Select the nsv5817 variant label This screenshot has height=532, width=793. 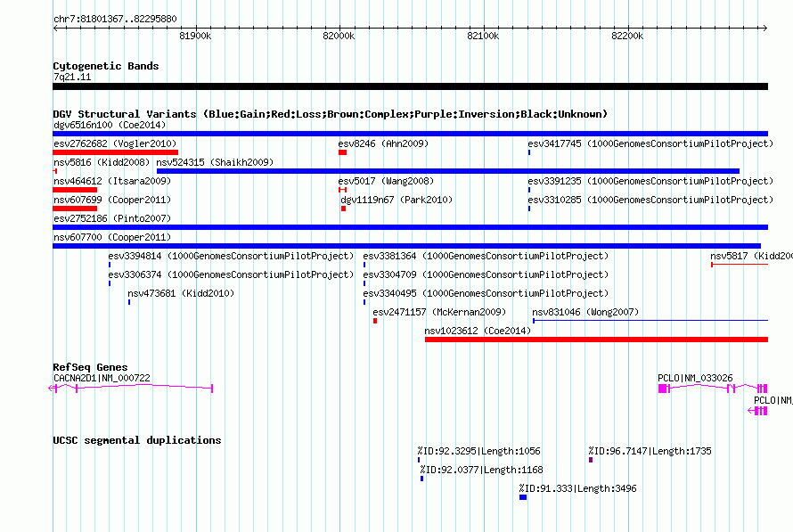point(751,256)
